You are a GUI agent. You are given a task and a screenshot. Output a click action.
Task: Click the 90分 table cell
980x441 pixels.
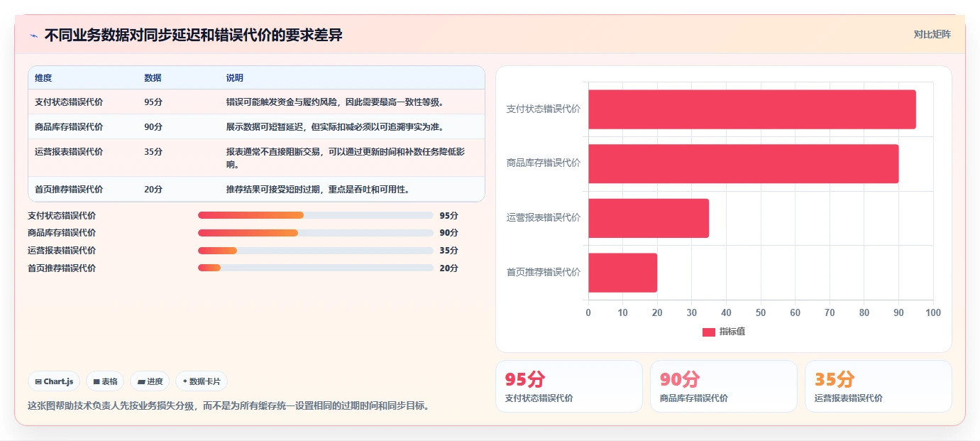click(x=153, y=127)
